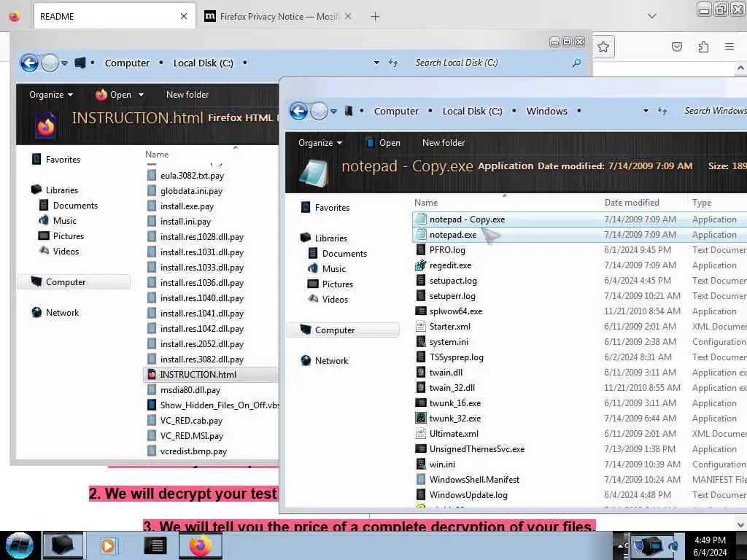
Task: Select PFRO.log file icon
Action: [x=421, y=250]
